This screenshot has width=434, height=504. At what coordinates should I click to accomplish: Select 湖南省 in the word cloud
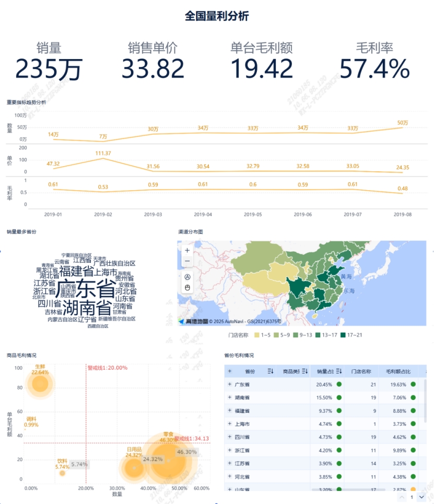tap(87, 308)
